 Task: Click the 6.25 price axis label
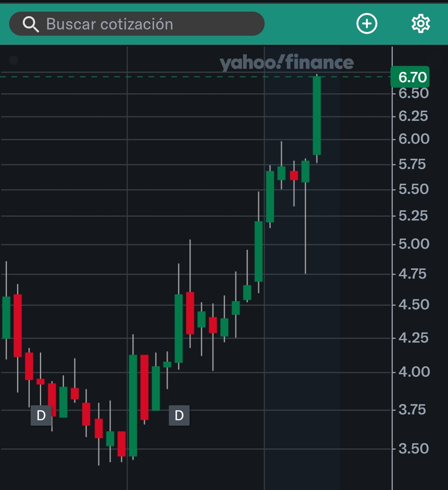[413, 116]
